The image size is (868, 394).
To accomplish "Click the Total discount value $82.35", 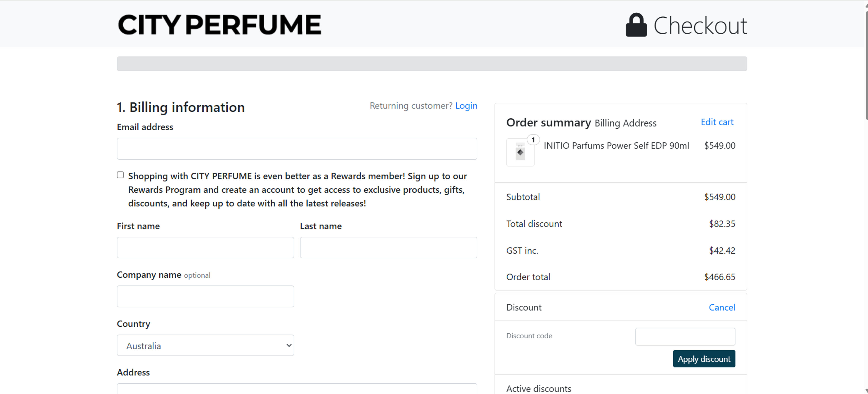I will tap(722, 224).
